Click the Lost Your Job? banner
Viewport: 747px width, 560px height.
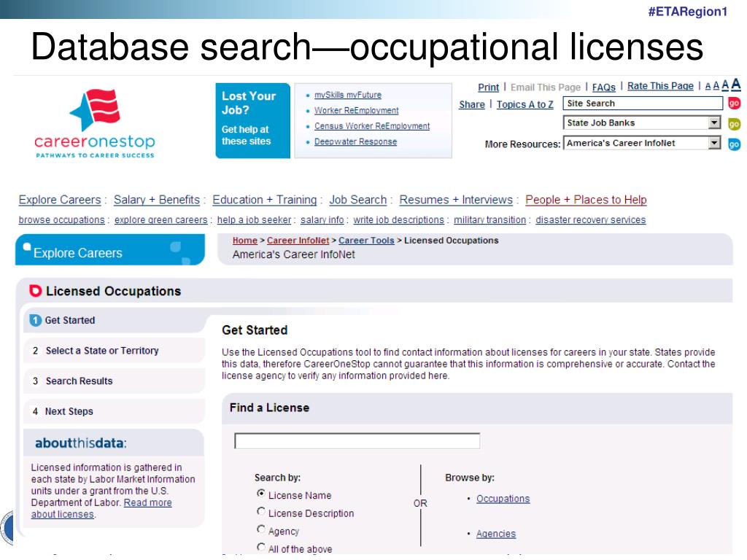coord(252,120)
